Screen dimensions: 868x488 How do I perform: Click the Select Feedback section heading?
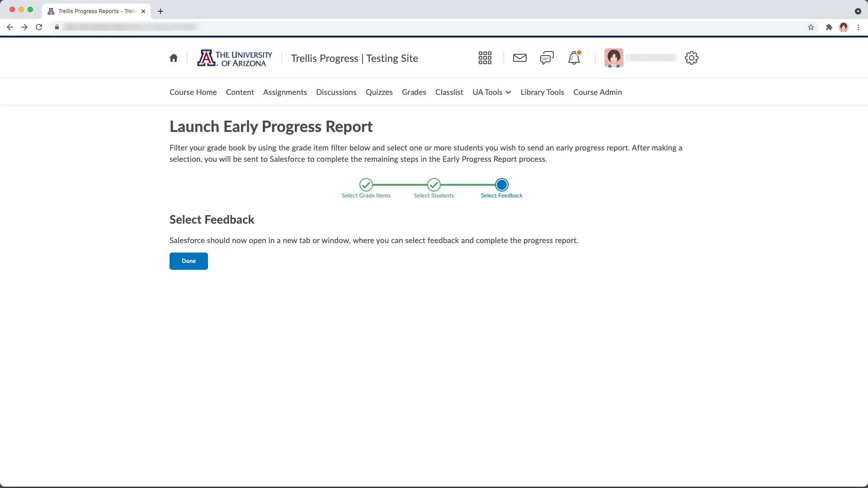tap(212, 220)
